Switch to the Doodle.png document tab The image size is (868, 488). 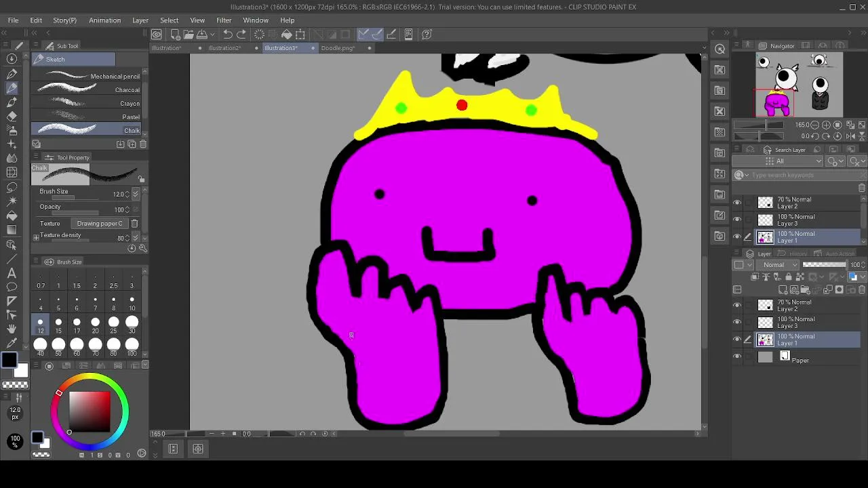pyautogui.click(x=338, y=48)
